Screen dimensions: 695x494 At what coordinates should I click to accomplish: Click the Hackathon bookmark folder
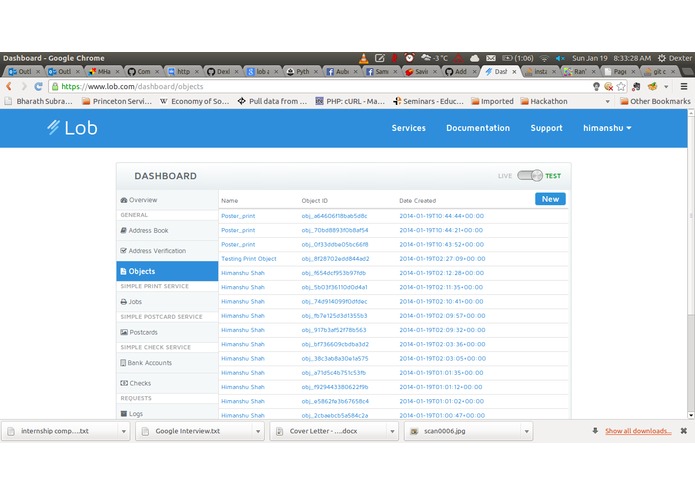[544, 101]
